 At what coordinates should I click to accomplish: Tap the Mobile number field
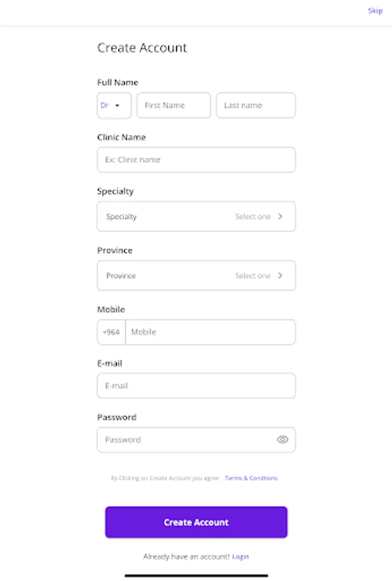coord(210,332)
